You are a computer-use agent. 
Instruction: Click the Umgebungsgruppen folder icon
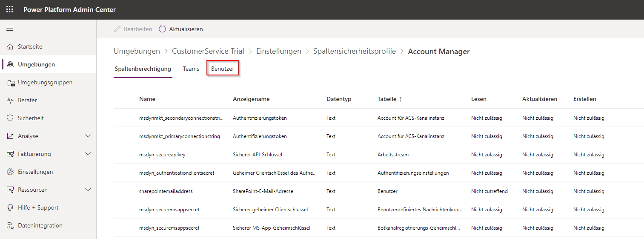click(10, 83)
